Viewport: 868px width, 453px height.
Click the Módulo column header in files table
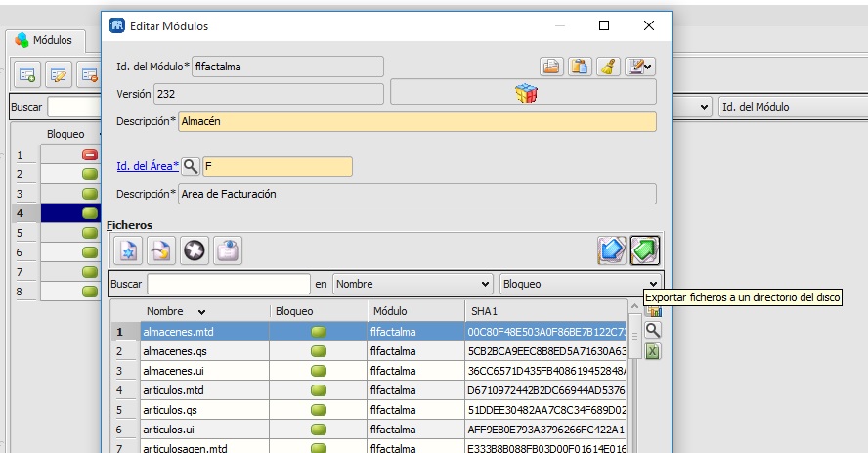tap(416, 311)
